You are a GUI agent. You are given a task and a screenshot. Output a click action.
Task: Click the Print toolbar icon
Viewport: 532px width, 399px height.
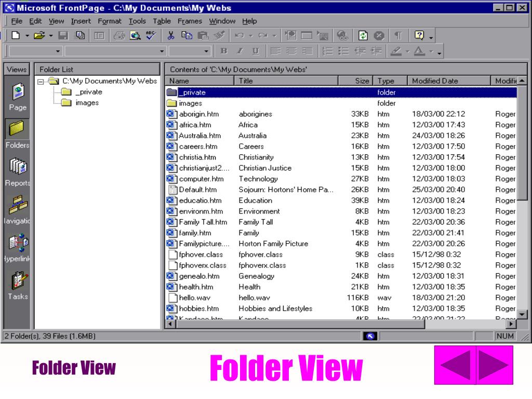pyautogui.click(x=119, y=35)
